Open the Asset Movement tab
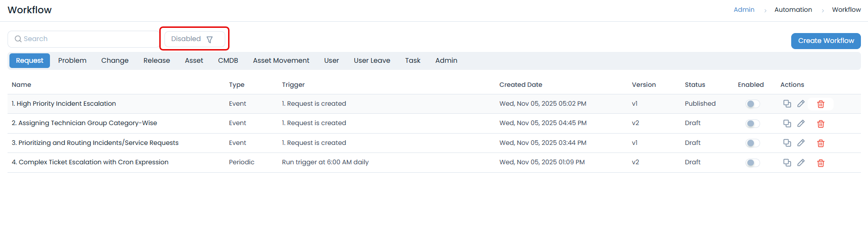 coord(281,60)
